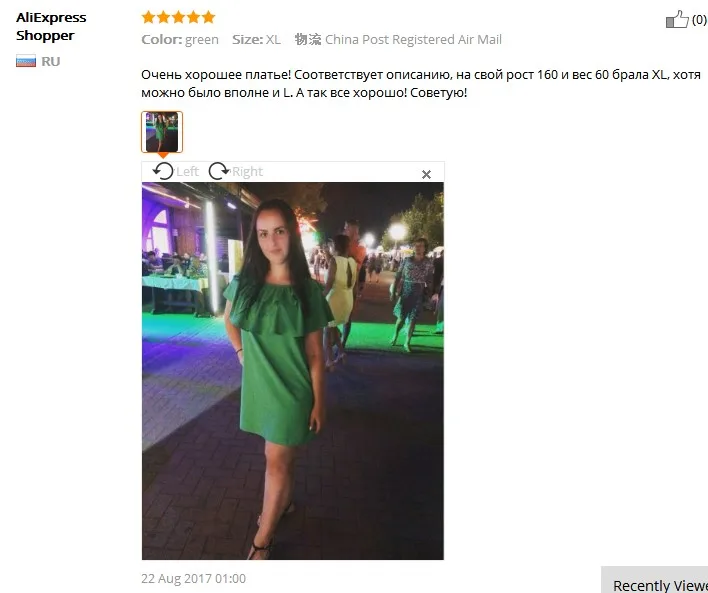Click the rotate Left icon

[x=163, y=171]
